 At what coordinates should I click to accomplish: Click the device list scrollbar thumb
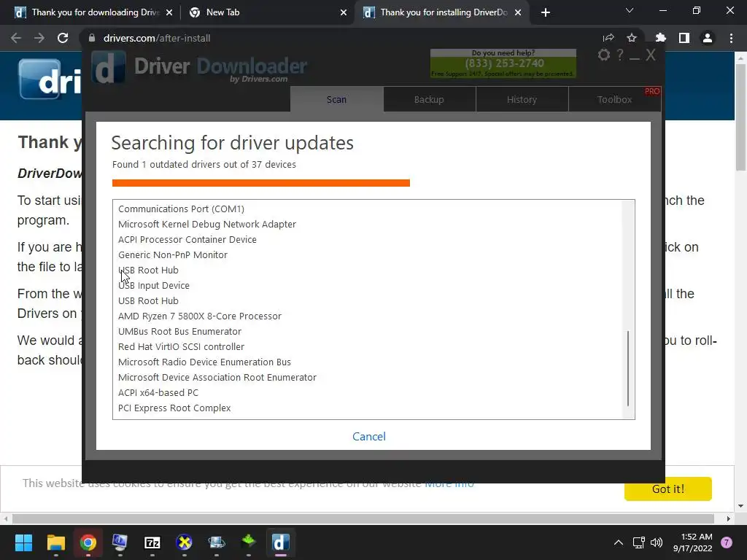click(x=628, y=368)
